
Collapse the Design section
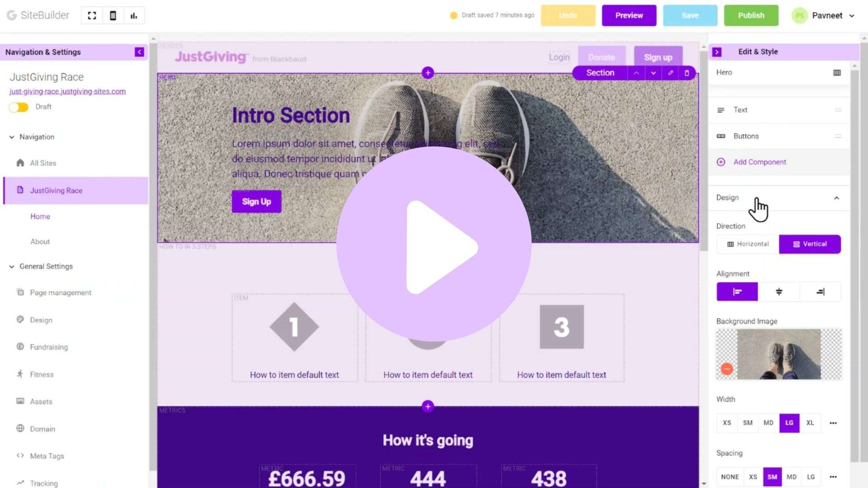point(836,198)
